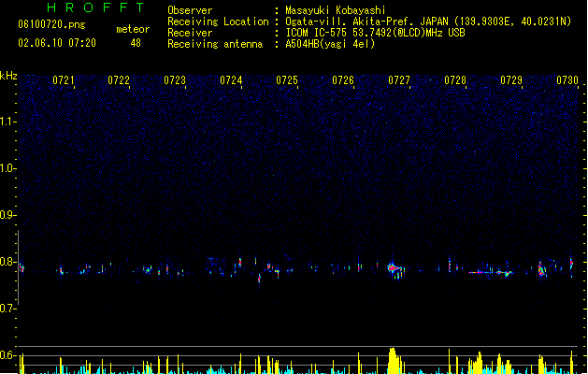The width and height of the screenshot is (588, 374).
Task: Click the A504HB(yagi 4el) antenna text
Action: click(330, 44)
